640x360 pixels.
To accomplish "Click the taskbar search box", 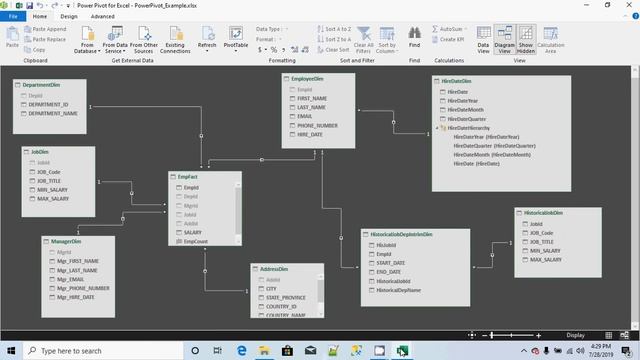I will pos(103,351).
